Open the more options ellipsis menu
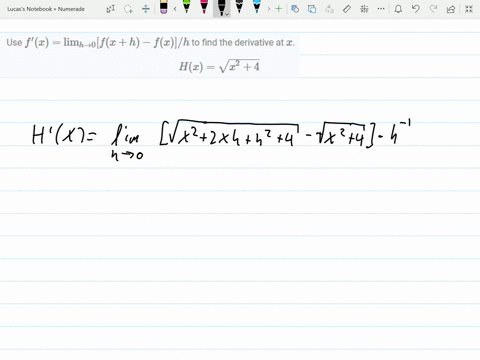 tap(381, 9)
